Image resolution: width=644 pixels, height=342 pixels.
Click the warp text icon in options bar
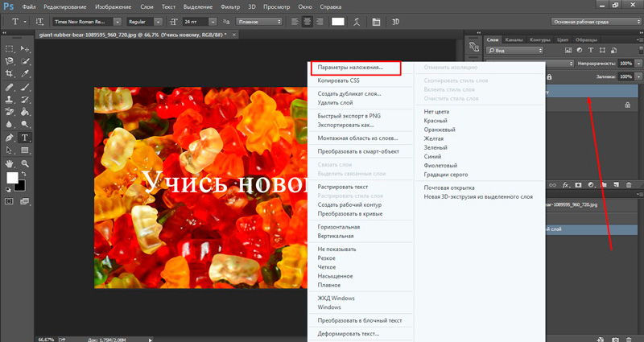(x=355, y=20)
